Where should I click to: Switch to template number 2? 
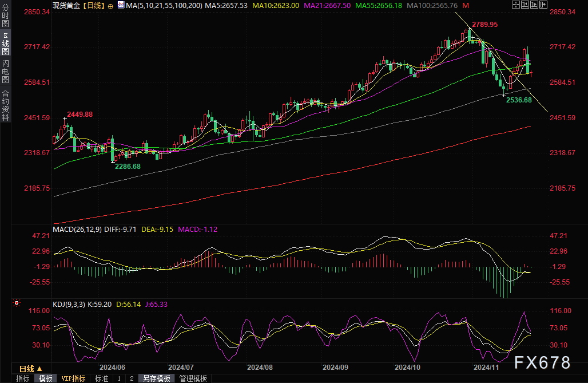(x=132, y=378)
